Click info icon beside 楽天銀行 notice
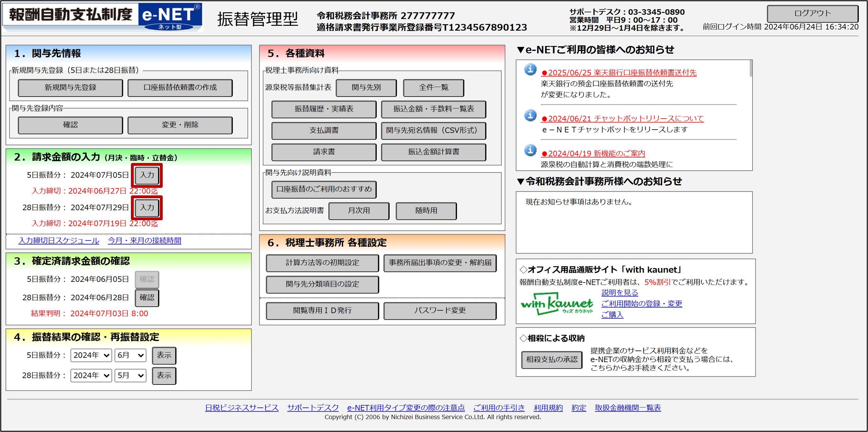Viewport: 868px width, 432px height. click(x=530, y=70)
